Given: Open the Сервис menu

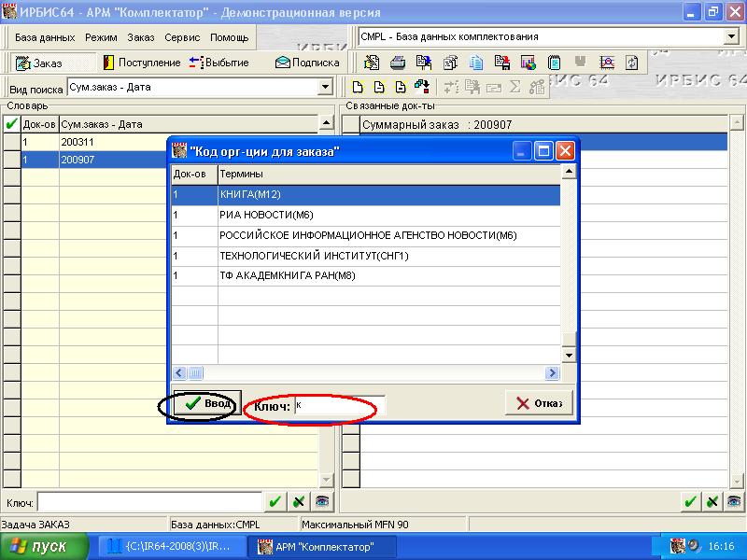Looking at the screenshot, I should 182,37.
